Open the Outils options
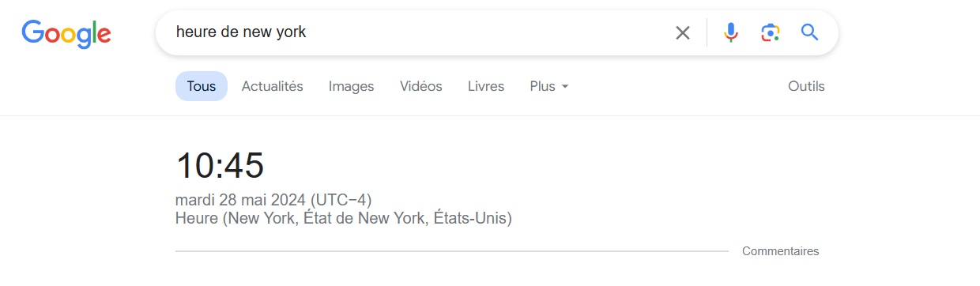Image resolution: width=980 pixels, height=286 pixels. click(806, 86)
